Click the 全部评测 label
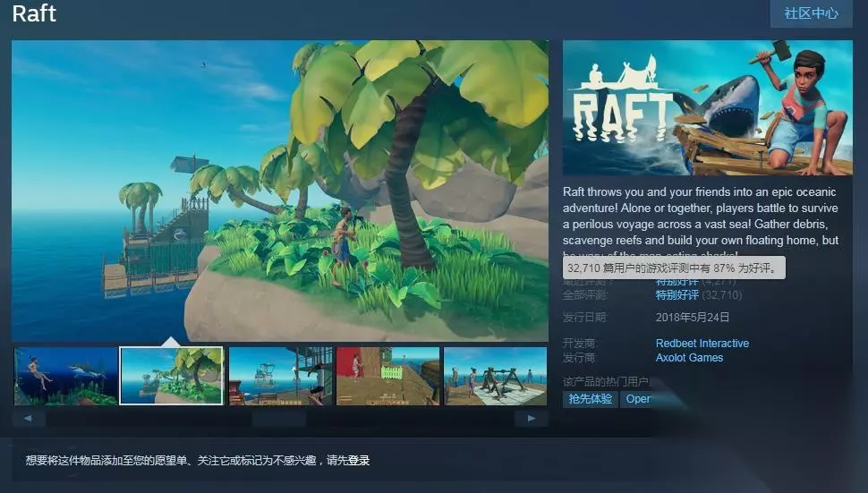This screenshot has width=868, height=493. (x=584, y=295)
